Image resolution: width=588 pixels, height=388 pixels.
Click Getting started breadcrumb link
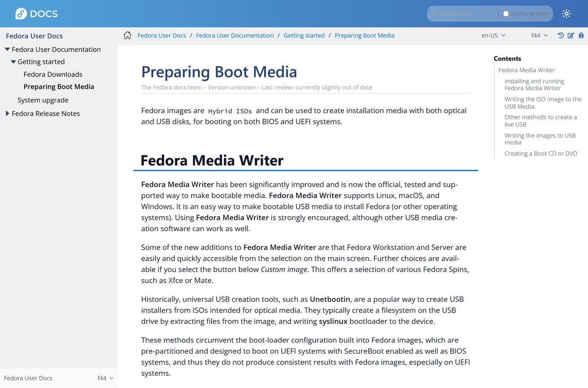tap(304, 35)
